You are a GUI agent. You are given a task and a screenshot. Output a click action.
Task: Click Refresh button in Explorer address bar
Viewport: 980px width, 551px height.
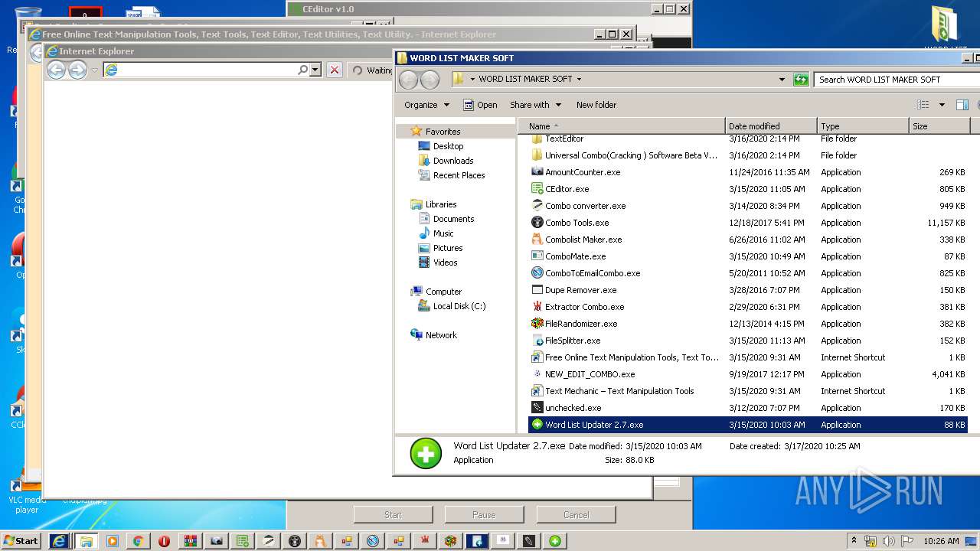click(800, 79)
